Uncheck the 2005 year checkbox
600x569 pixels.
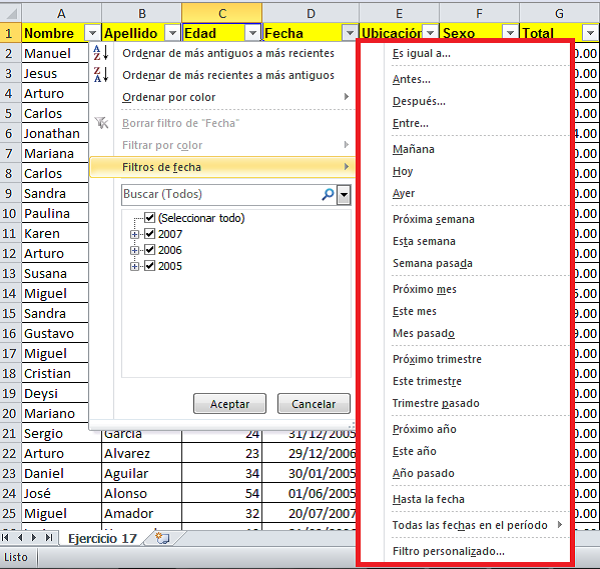[149, 266]
